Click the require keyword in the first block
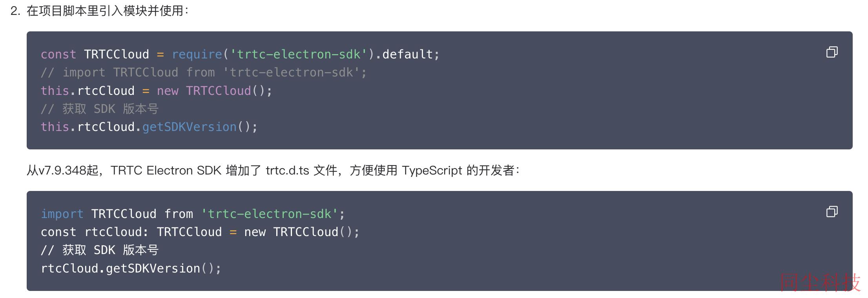This screenshot has width=868, height=298. point(197,54)
